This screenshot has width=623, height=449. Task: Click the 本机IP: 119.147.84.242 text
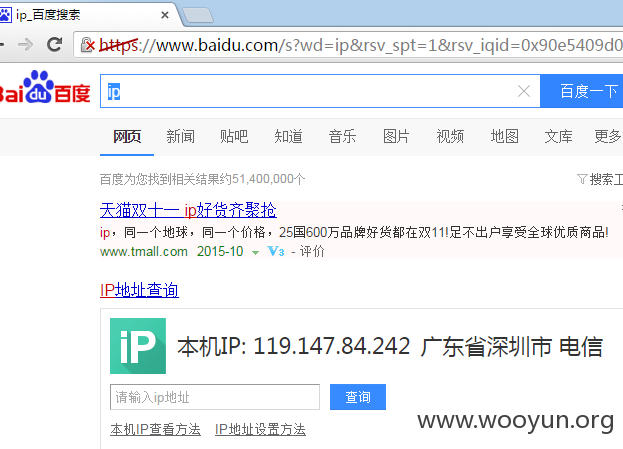[x=294, y=346]
